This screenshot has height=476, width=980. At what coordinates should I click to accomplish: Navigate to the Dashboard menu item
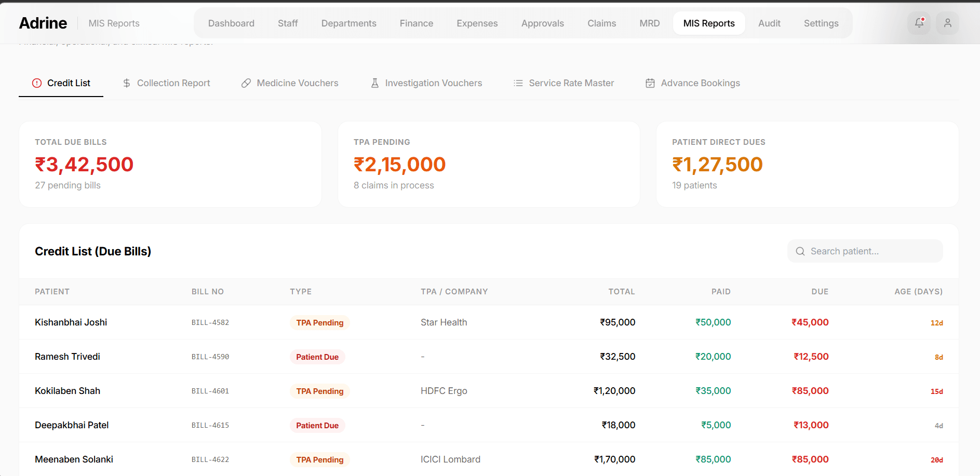pyautogui.click(x=231, y=23)
